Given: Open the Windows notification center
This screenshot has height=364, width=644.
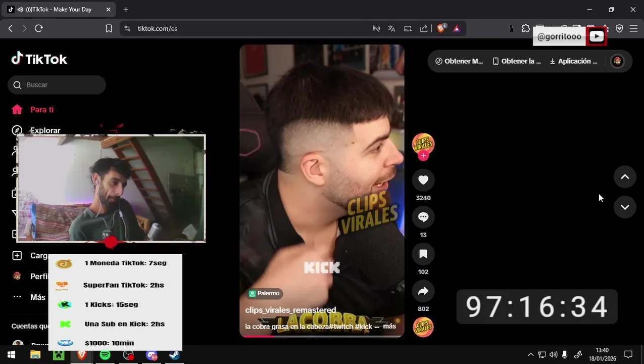Looking at the screenshot, I should [x=628, y=355].
